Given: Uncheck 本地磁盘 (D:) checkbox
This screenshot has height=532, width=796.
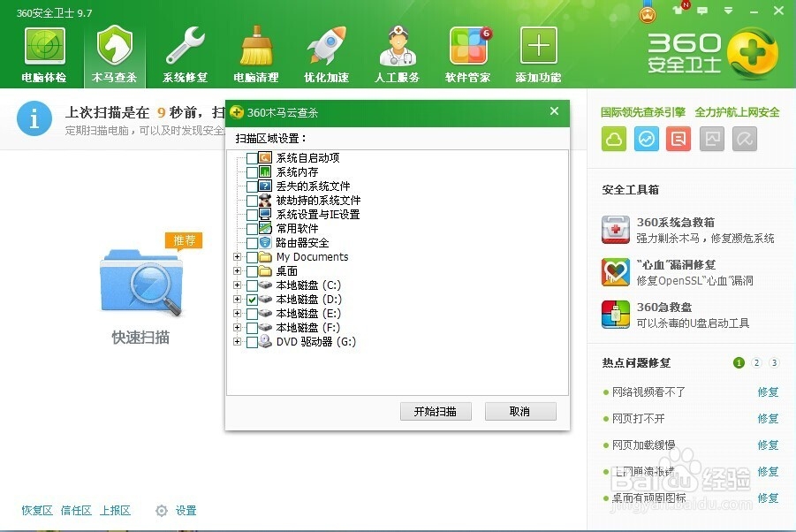Looking at the screenshot, I should pos(252,300).
